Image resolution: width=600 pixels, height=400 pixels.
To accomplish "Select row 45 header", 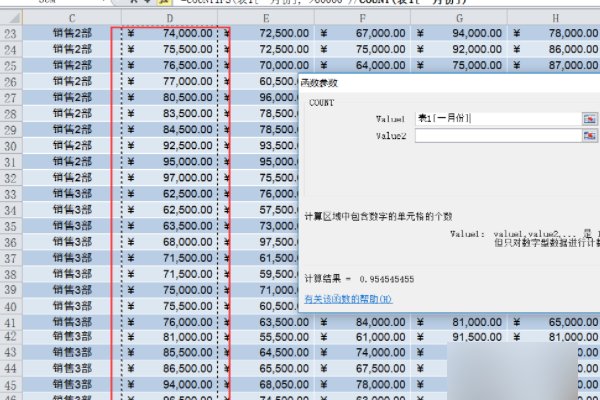I will click(x=11, y=384).
